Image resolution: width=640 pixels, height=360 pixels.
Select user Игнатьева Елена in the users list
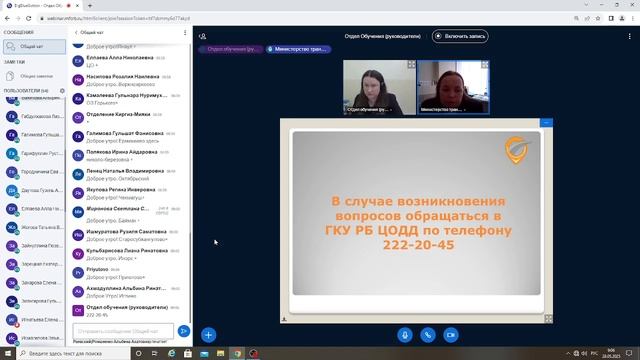tap(34, 320)
